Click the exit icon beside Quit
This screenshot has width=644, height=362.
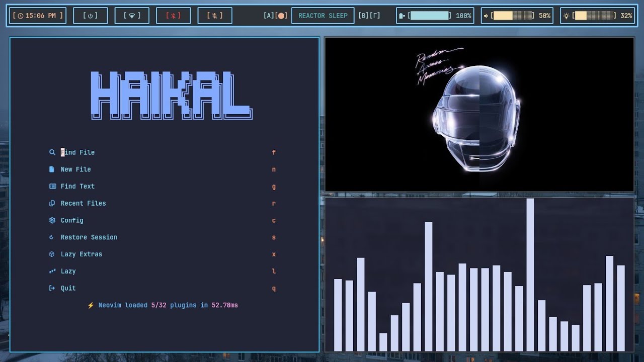click(x=52, y=288)
